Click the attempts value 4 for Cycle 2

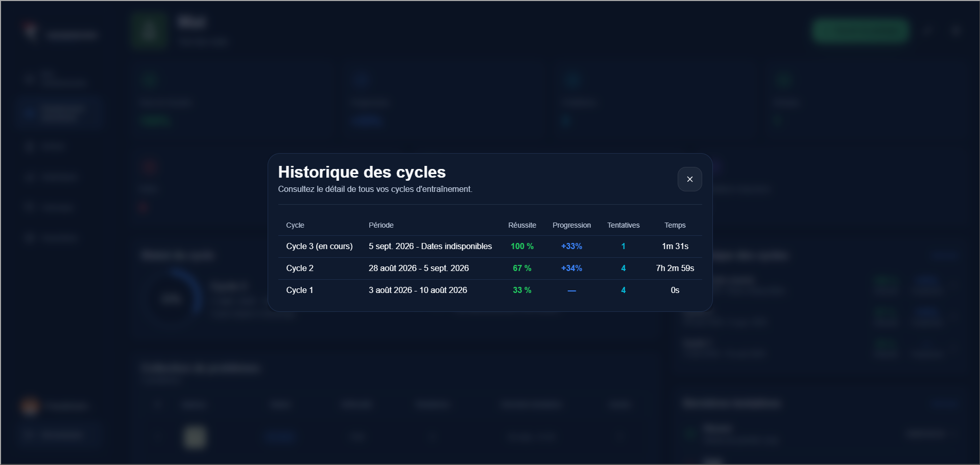pyautogui.click(x=623, y=268)
